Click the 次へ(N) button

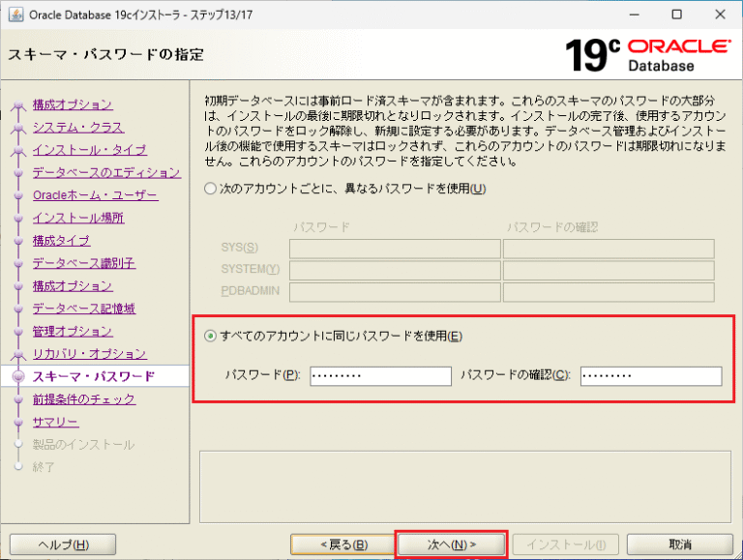(451, 545)
